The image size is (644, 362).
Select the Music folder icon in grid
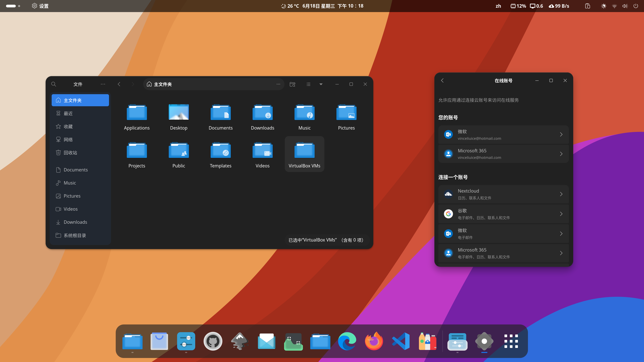(x=305, y=112)
